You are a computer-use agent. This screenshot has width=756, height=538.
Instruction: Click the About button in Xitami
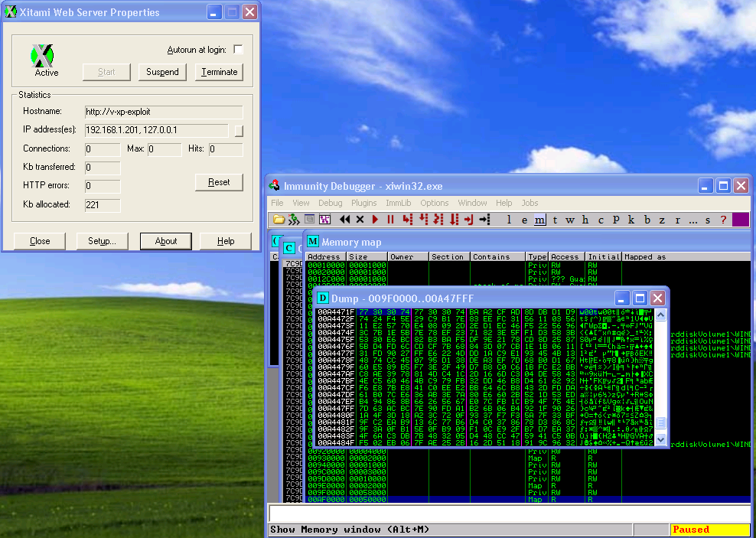pos(166,241)
